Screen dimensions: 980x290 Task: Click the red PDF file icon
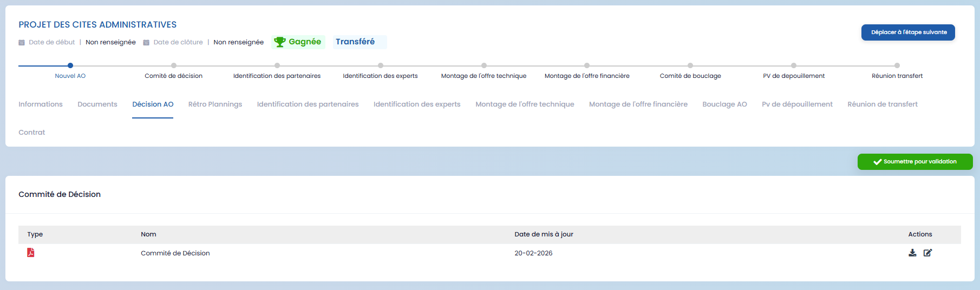(31, 253)
